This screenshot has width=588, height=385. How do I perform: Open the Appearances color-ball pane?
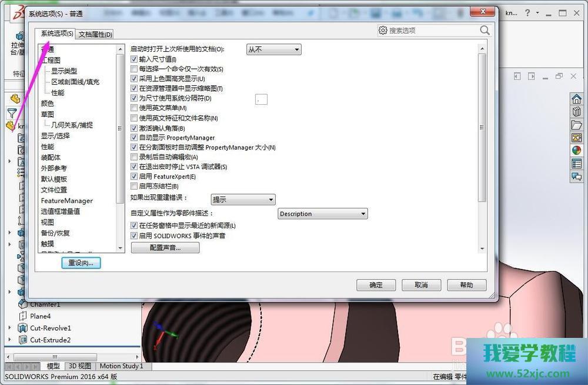pyautogui.click(x=576, y=151)
